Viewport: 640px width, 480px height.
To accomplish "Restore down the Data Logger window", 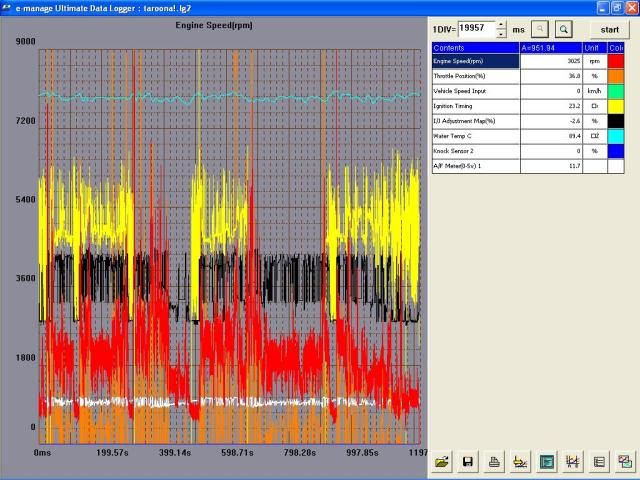I will 618,8.
